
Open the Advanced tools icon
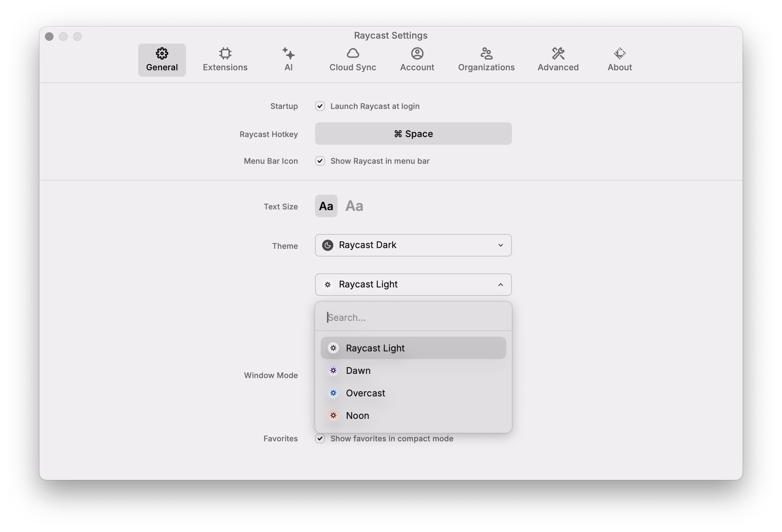pyautogui.click(x=558, y=54)
